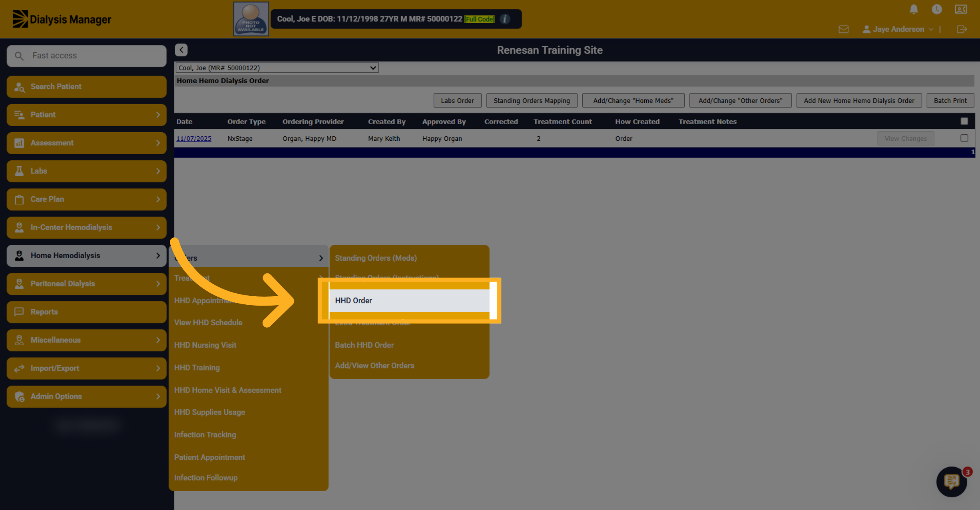Click Add New Home Hemo Dialysis Order
Image resolution: width=980 pixels, height=510 pixels.
click(859, 100)
